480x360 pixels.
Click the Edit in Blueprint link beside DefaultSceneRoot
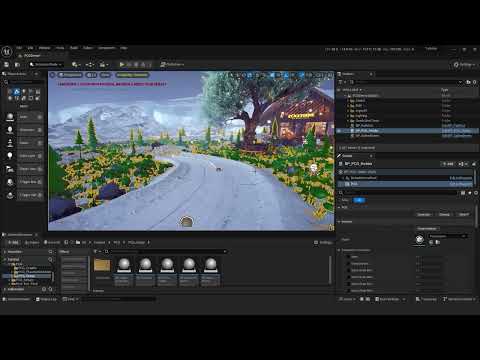tap(460, 178)
